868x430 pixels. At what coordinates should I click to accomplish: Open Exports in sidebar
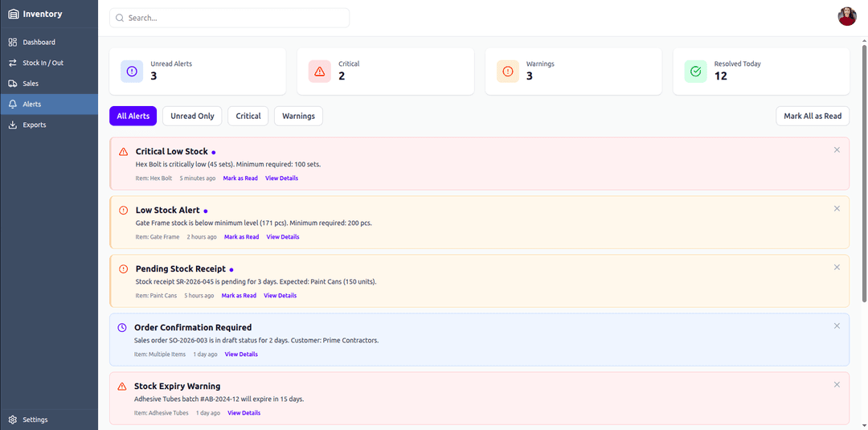click(34, 125)
